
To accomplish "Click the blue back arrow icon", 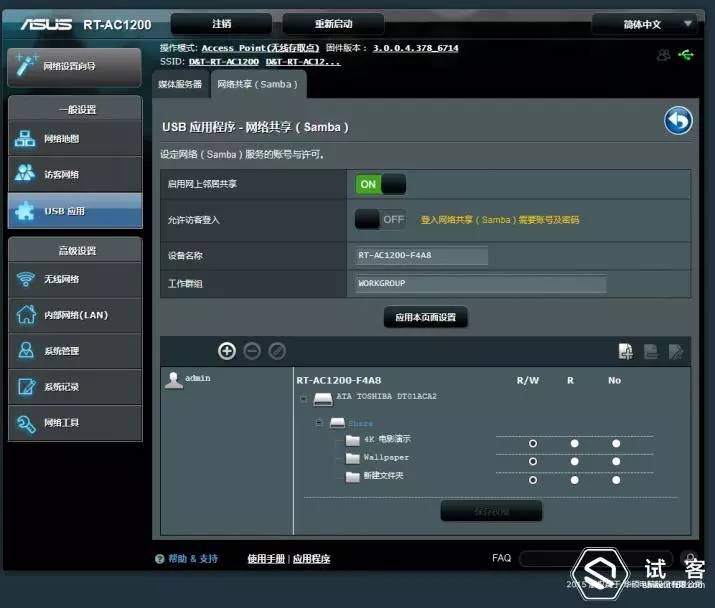I will [678, 121].
